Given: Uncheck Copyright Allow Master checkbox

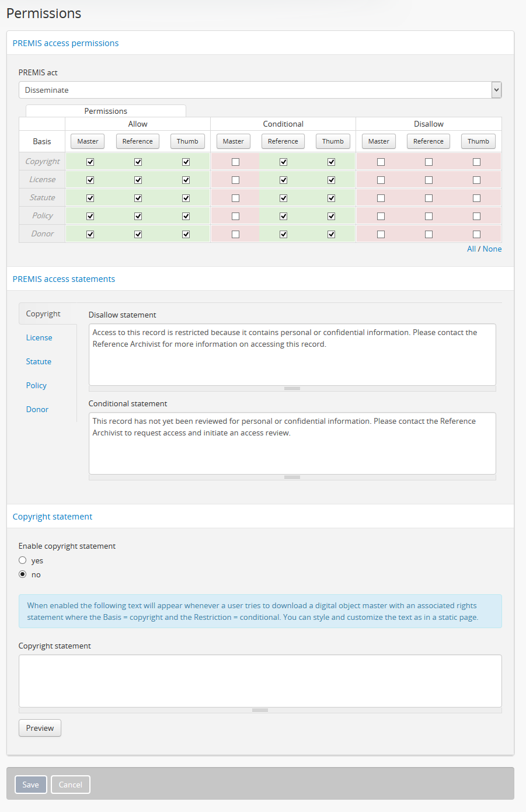Looking at the screenshot, I should (x=90, y=162).
